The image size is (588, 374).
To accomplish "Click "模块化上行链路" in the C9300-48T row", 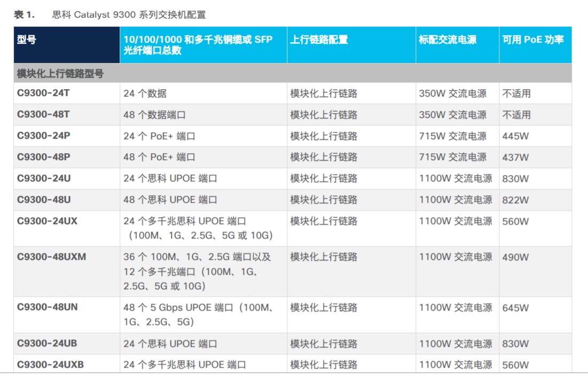I will [324, 115].
